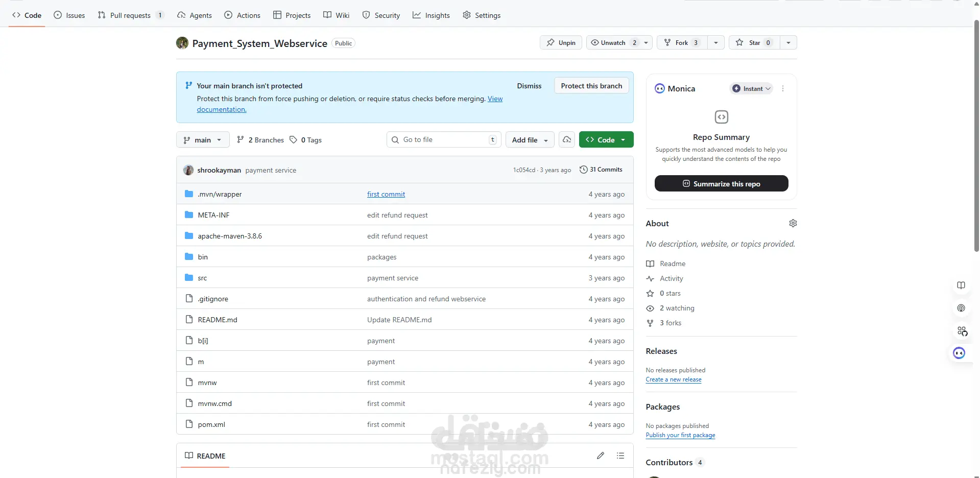Select the README tab
The image size is (980, 478).
pos(205,456)
